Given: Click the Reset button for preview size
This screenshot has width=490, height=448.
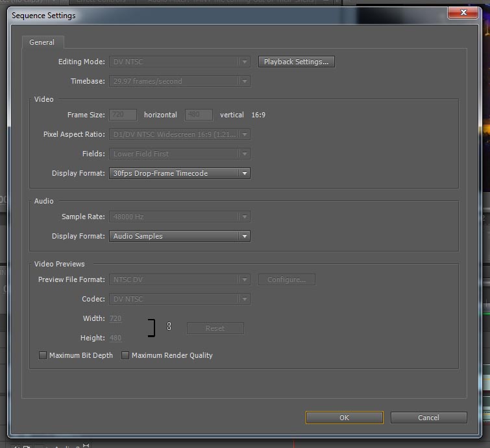Looking at the screenshot, I should pos(215,328).
